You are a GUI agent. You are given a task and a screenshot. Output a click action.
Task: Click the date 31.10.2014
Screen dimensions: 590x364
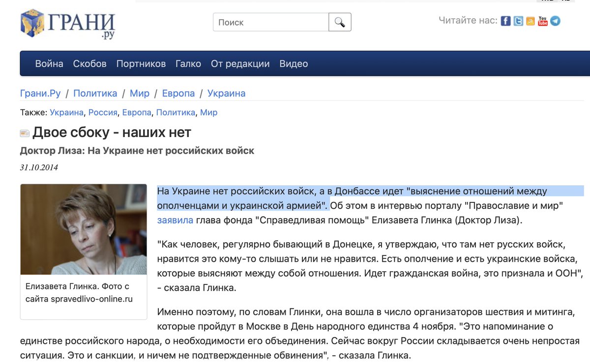(x=39, y=168)
